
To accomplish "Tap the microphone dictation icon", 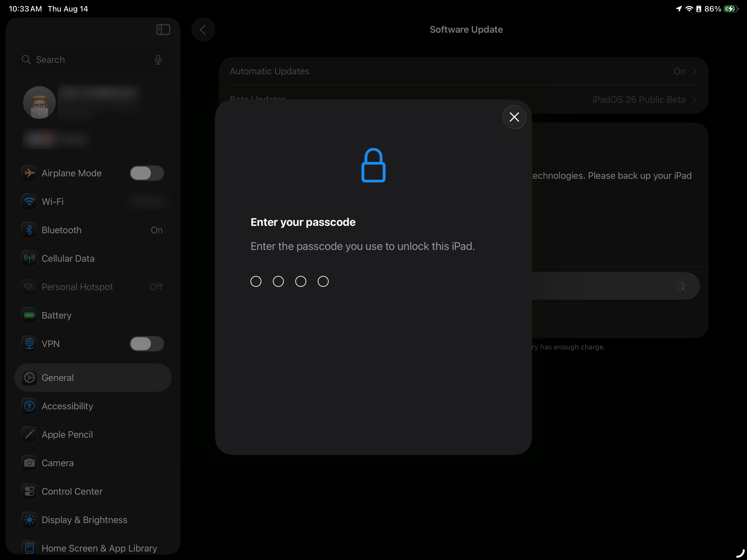I will pyautogui.click(x=158, y=60).
